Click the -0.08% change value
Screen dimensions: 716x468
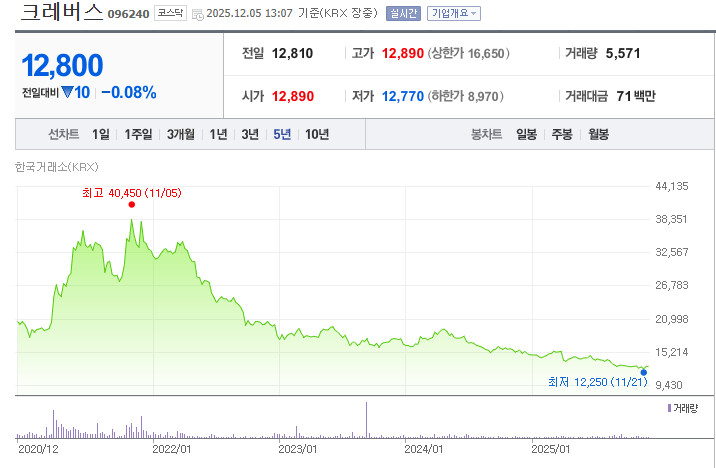pyautogui.click(x=129, y=93)
